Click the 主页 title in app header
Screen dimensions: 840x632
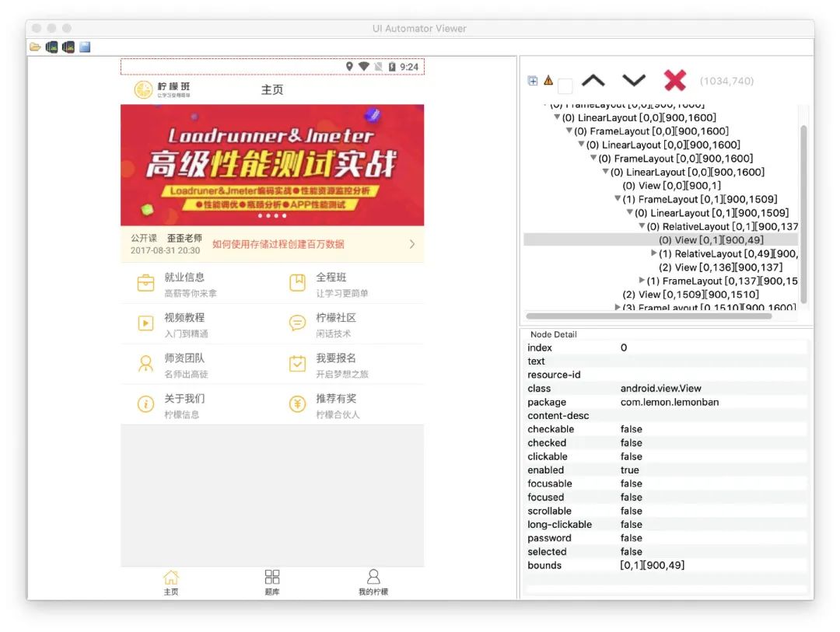[x=272, y=90]
